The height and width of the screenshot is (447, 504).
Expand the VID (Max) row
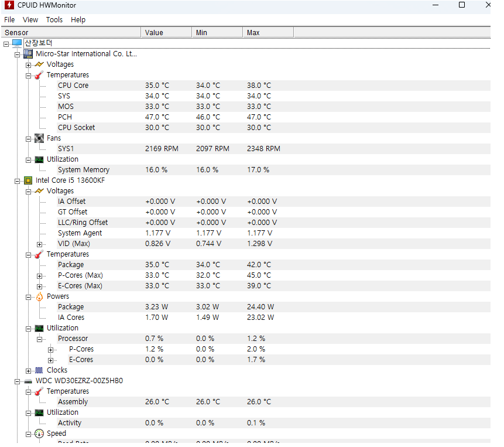click(x=40, y=244)
